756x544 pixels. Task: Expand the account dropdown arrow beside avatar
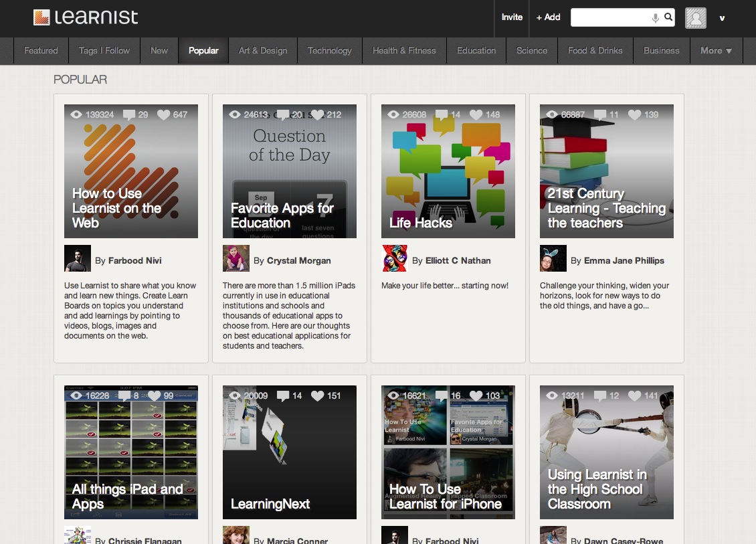coord(722,18)
